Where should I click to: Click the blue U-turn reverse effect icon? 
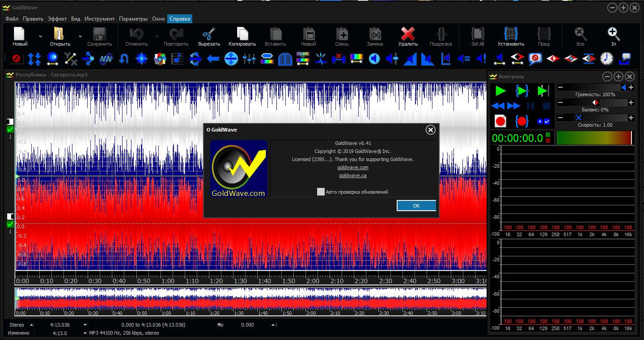[124, 59]
